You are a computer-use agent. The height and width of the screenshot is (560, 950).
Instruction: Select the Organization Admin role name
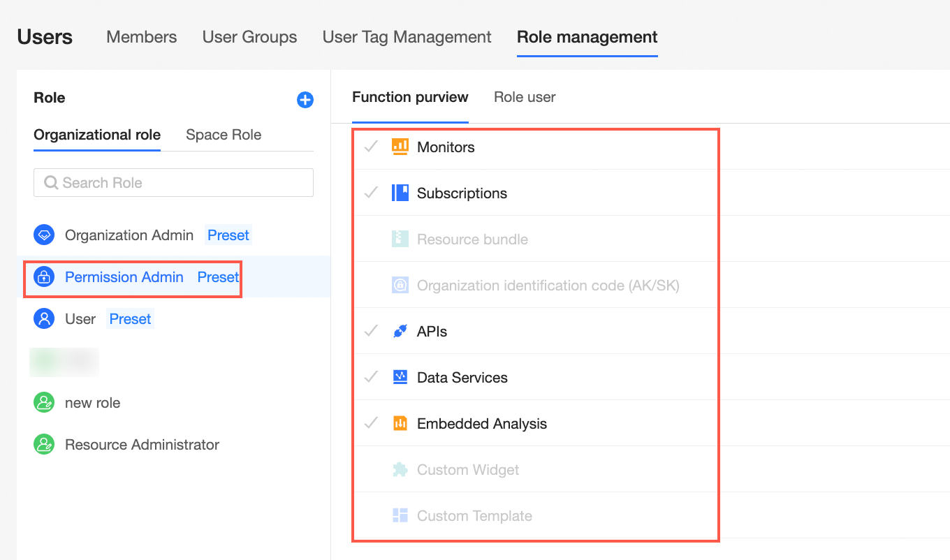point(129,235)
